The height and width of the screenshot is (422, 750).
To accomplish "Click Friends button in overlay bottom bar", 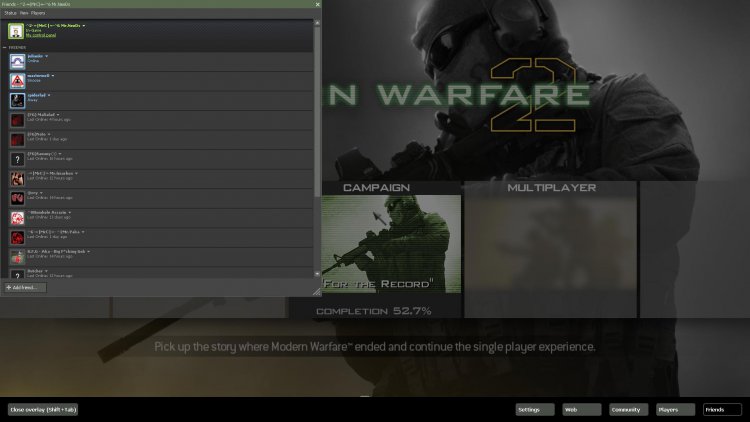I will point(722,410).
